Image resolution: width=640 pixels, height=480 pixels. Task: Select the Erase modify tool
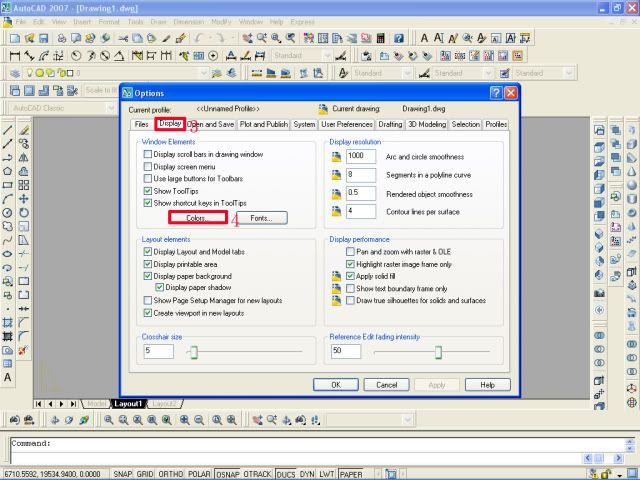tap(24, 130)
